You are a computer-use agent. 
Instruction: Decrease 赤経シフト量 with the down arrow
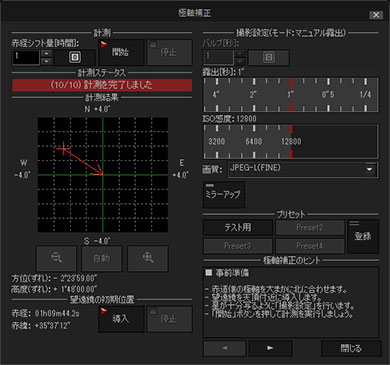(47, 61)
